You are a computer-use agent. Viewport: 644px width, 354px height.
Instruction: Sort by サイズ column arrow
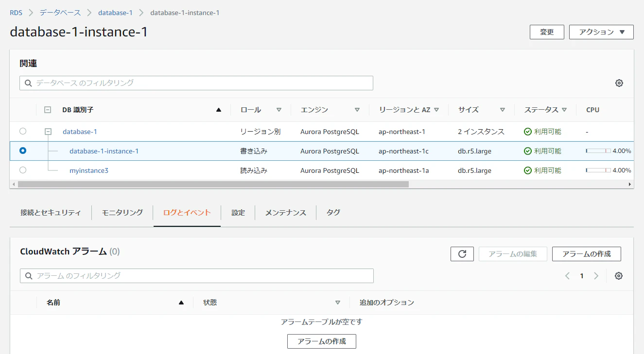503,110
